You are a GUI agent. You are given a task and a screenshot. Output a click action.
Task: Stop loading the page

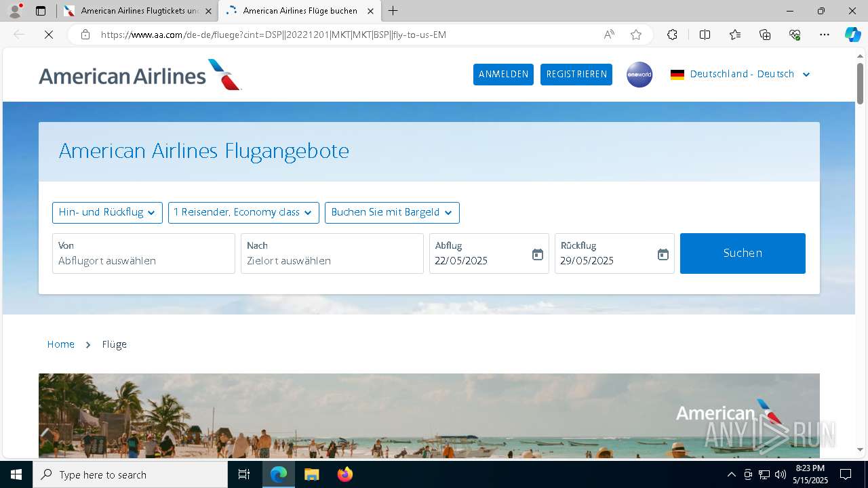click(x=49, y=35)
